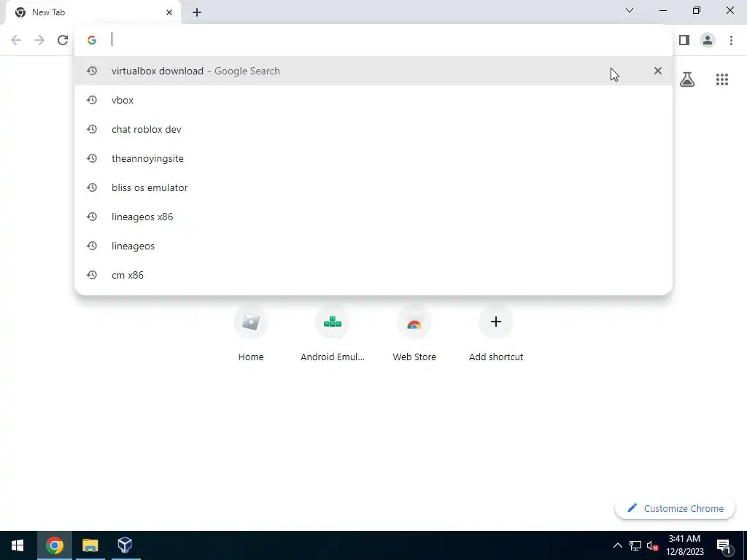
Task: Pick theannoyingsite from suggestions
Action: [373, 158]
